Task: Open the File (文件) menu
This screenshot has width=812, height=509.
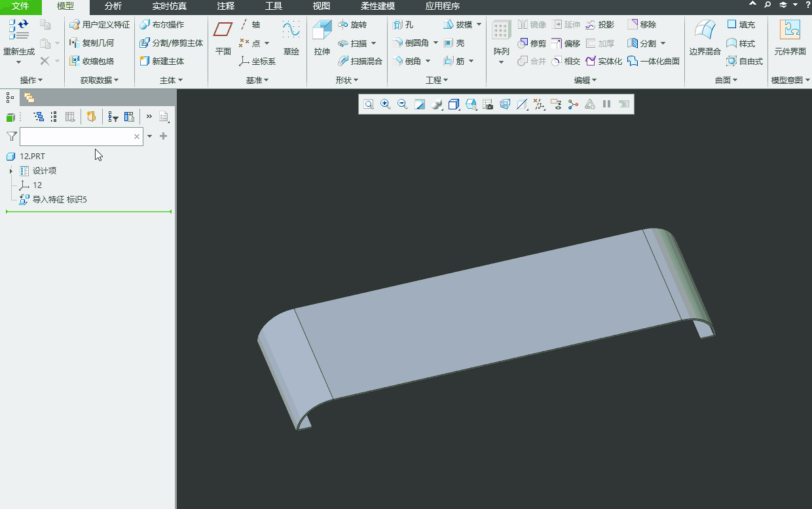Action: tap(21, 7)
